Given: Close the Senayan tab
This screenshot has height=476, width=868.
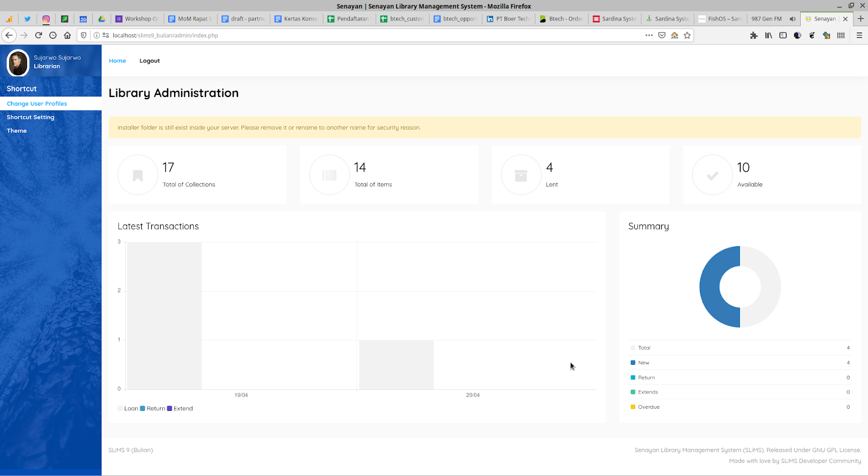Looking at the screenshot, I should [845, 18].
